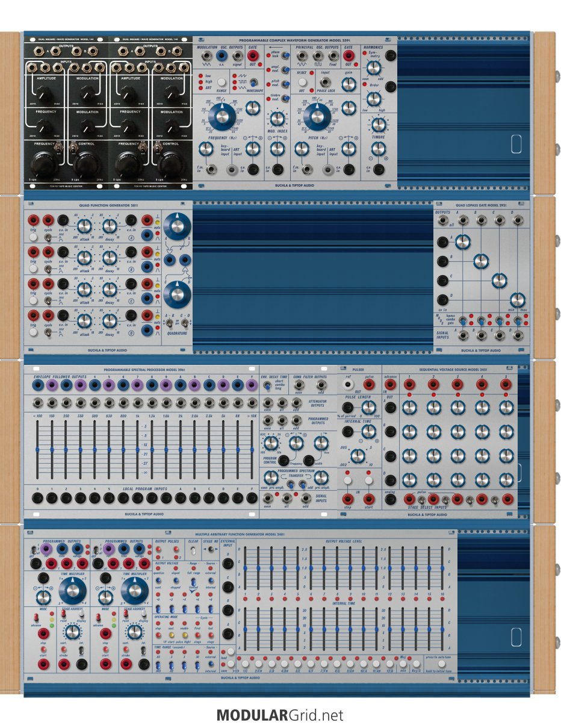The height and width of the screenshot is (728, 561).
Task: Click the 1/C note button on Model 248t
Action: (x=245, y=663)
